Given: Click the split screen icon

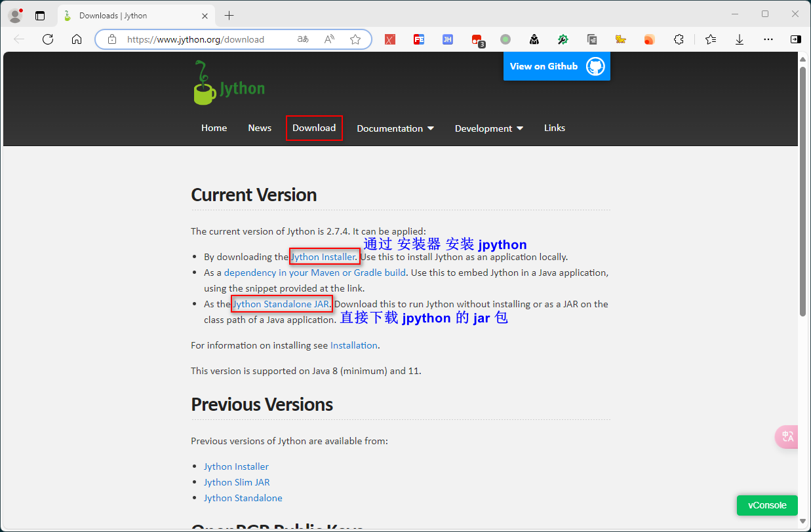Looking at the screenshot, I should (x=795, y=39).
